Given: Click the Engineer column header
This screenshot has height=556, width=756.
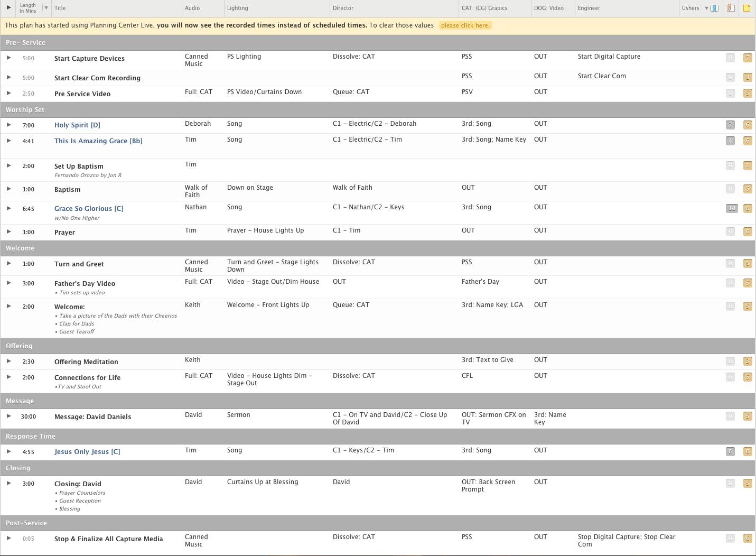Looking at the screenshot, I should (x=589, y=8).
